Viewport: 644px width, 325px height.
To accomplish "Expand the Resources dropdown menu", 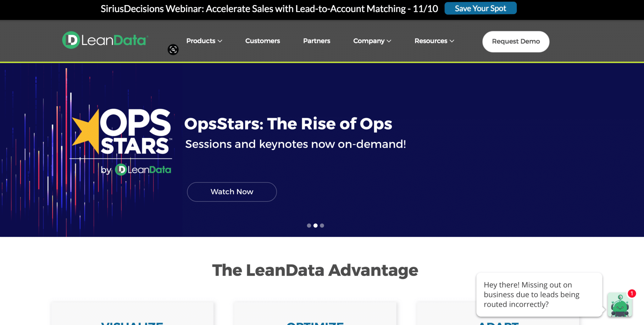I will click(x=434, y=41).
